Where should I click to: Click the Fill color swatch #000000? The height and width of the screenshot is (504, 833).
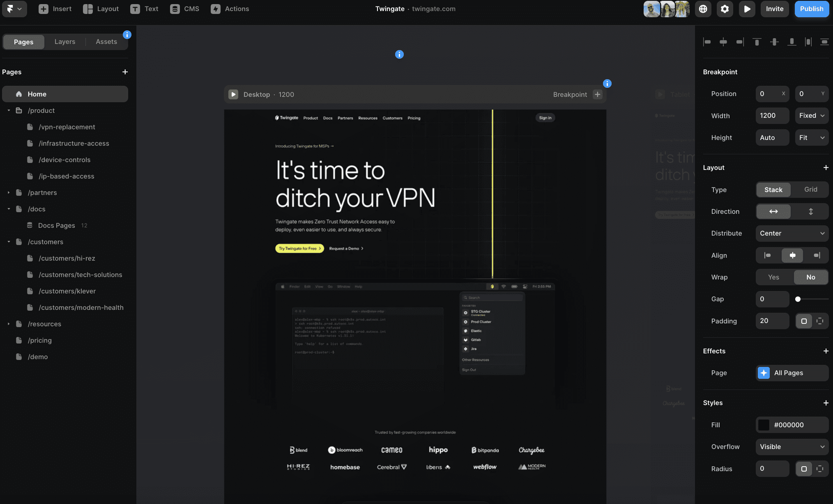764,425
